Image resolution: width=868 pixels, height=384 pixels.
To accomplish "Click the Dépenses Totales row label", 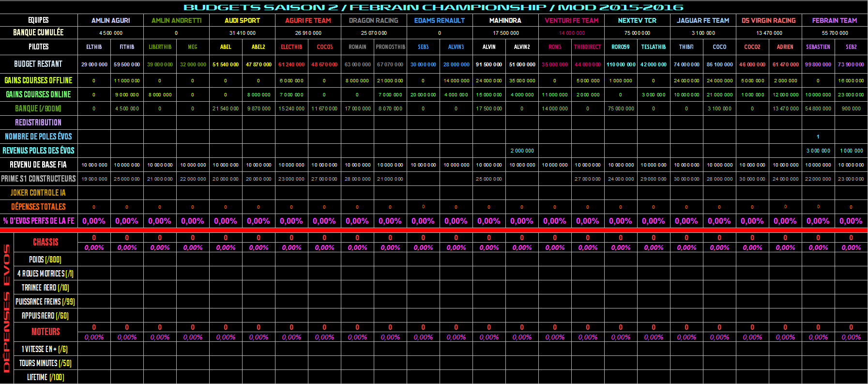I will pos(38,207).
